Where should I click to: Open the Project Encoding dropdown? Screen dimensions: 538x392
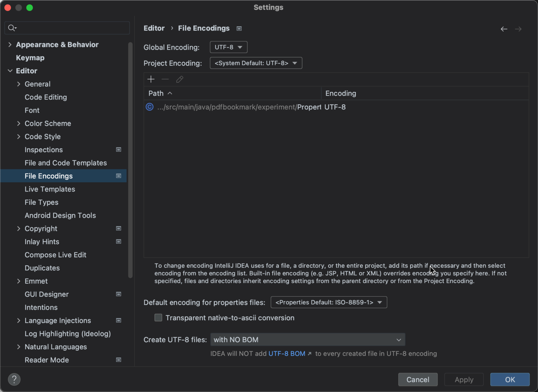coord(256,63)
